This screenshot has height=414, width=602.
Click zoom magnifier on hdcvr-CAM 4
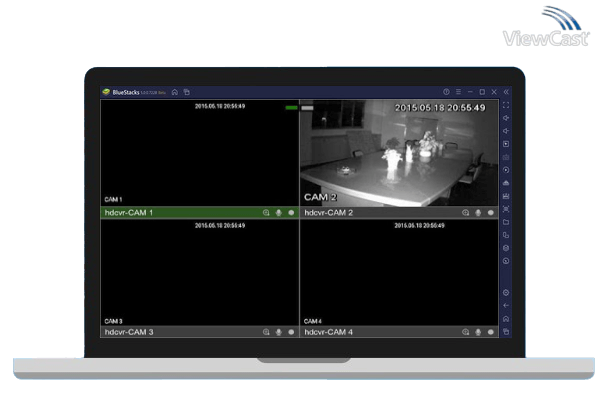click(465, 331)
